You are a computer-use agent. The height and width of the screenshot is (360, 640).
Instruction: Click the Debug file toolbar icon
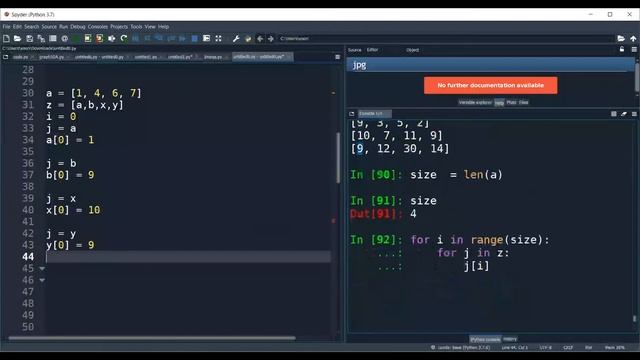click(136, 38)
